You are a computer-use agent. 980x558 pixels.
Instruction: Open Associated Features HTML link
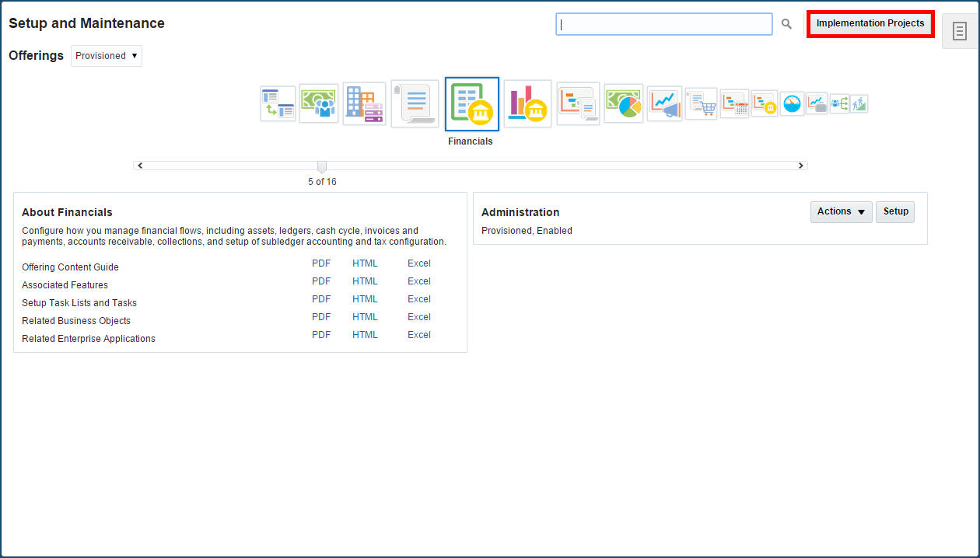[365, 281]
